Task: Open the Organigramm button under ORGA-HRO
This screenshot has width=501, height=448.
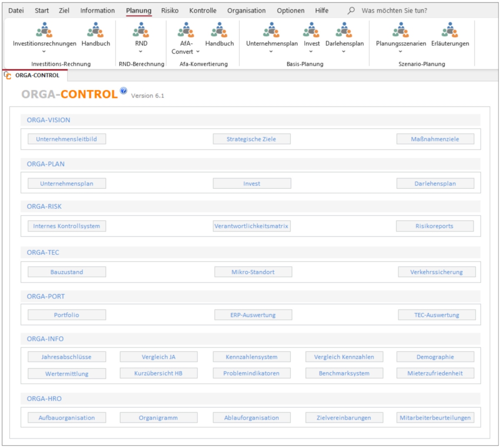Action: (x=158, y=418)
